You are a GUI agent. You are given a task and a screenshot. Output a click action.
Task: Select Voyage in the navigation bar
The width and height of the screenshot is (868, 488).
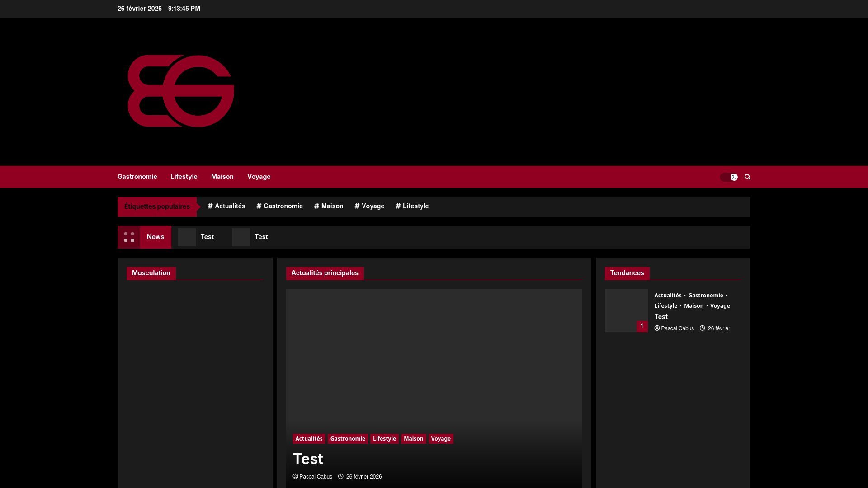tap(259, 177)
